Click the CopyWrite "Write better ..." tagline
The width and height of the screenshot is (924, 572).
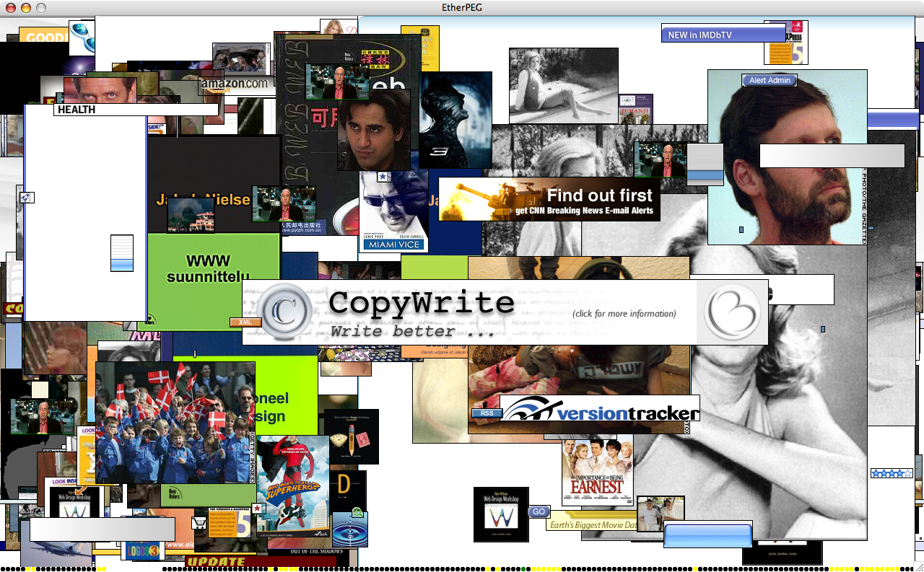point(413,332)
